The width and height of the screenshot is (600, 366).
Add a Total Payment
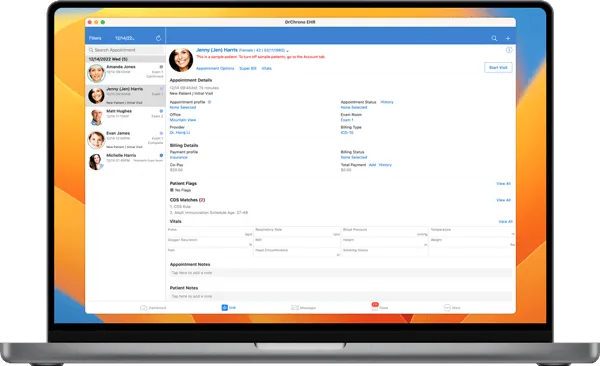(x=372, y=165)
